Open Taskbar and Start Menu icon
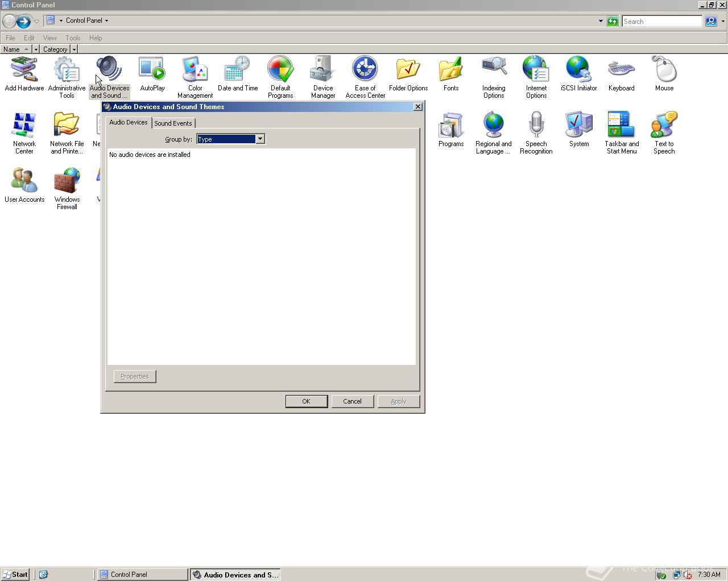The width and height of the screenshot is (728, 582). (621, 133)
